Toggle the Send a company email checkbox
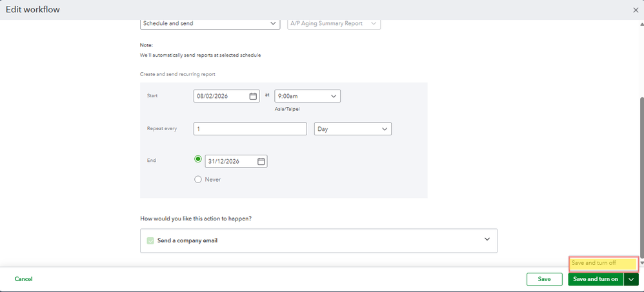 (150, 240)
